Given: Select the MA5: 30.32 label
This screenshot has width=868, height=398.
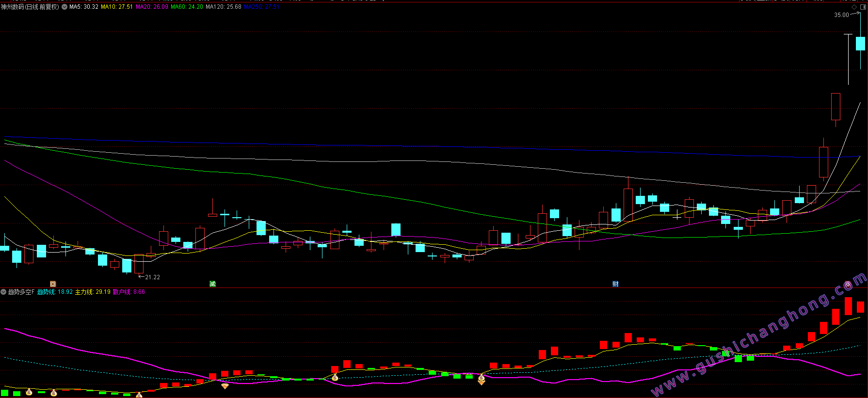Looking at the screenshot, I should [84, 7].
